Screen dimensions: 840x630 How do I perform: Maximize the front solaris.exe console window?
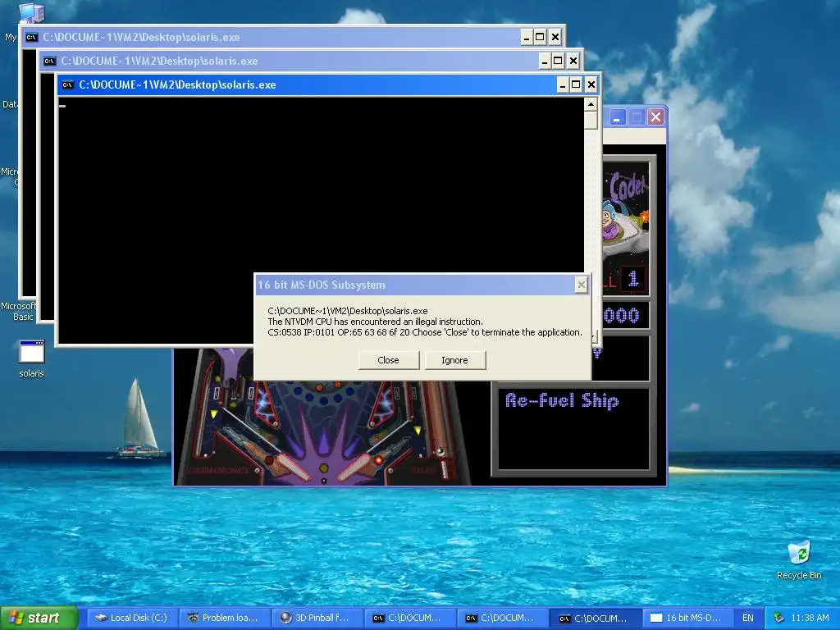576,84
